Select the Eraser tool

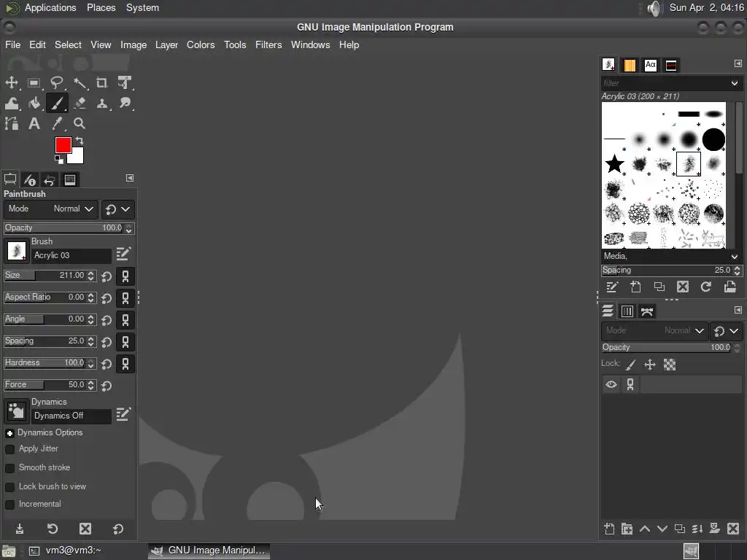click(80, 103)
